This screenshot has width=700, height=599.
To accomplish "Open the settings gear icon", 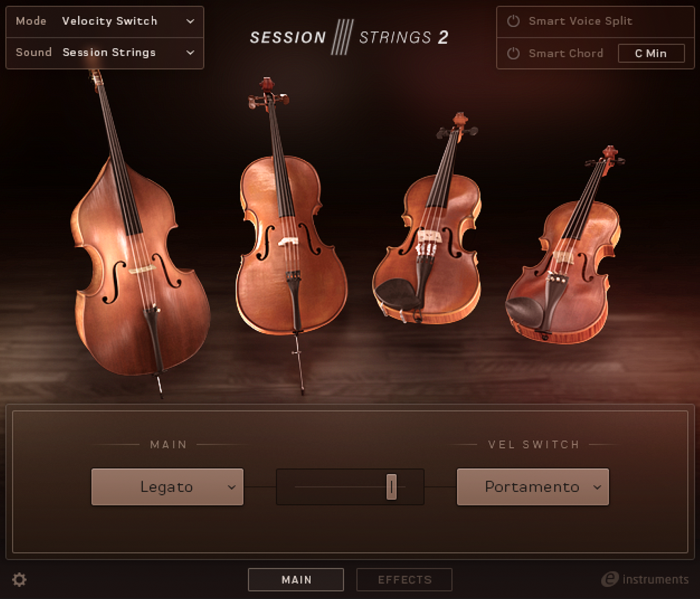I will tap(20, 579).
